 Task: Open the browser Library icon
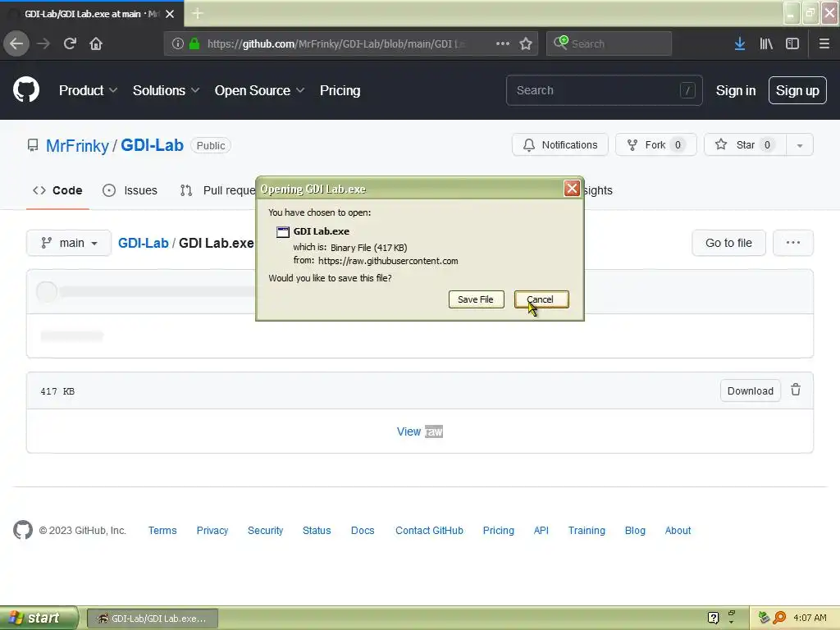click(766, 43)
